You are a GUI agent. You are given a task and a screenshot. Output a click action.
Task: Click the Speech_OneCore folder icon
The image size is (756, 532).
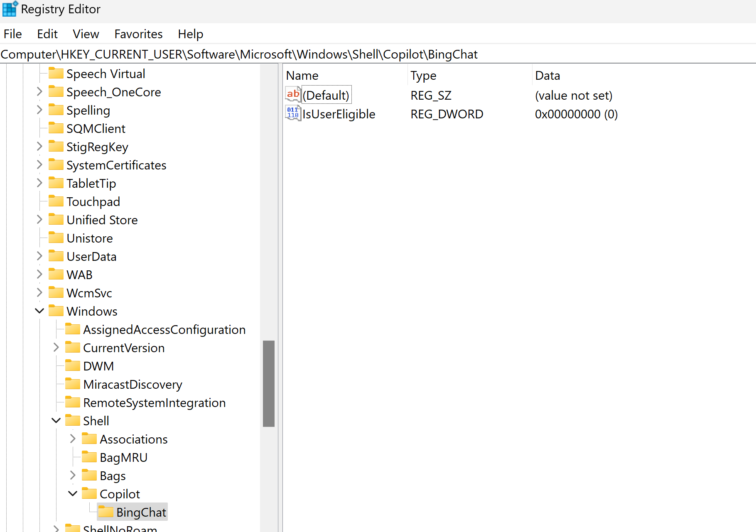pos(56,92)
